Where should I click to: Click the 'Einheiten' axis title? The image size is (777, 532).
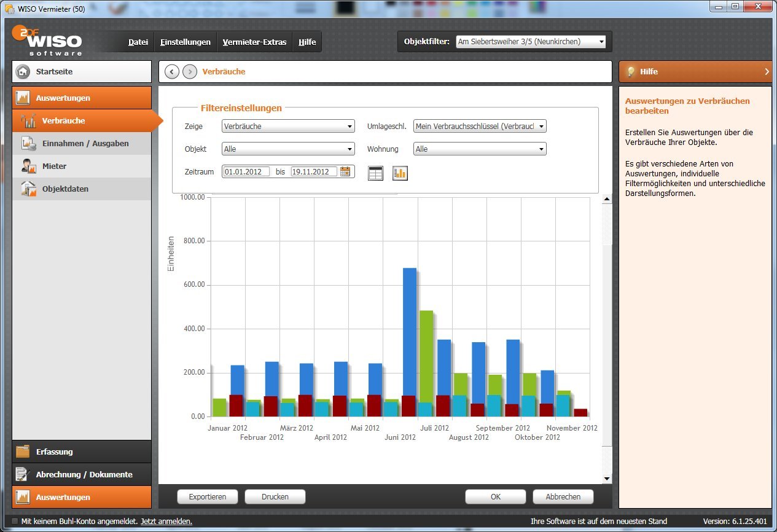pyautogui.click(x=171, y=254)
